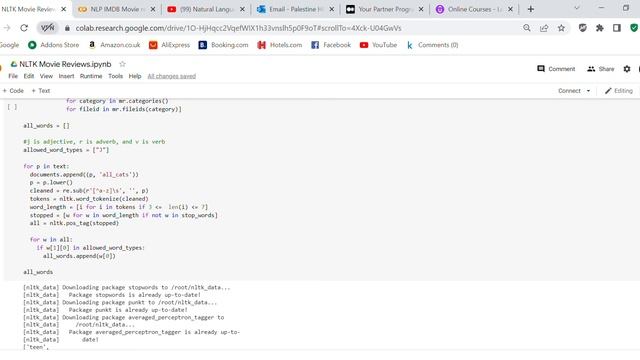Open the Facebook bookmark
The height and width of the screenshot is (360, 640).
[331, 45]
